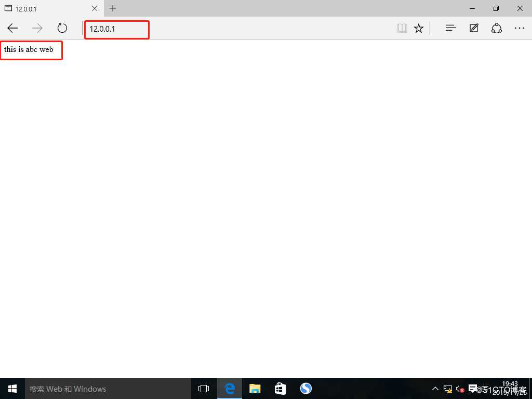The image size is (532, 399).
Task: Close the 12.0.0.1 tab
Action: (x=95, y=8)
